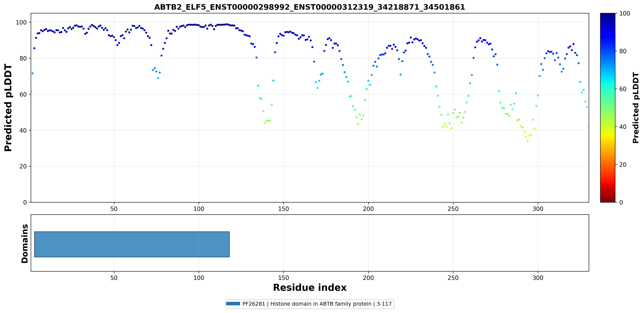Click y-axis tick label 100
The height and width of the screenshot is (313, 644).
click(21, 22)
